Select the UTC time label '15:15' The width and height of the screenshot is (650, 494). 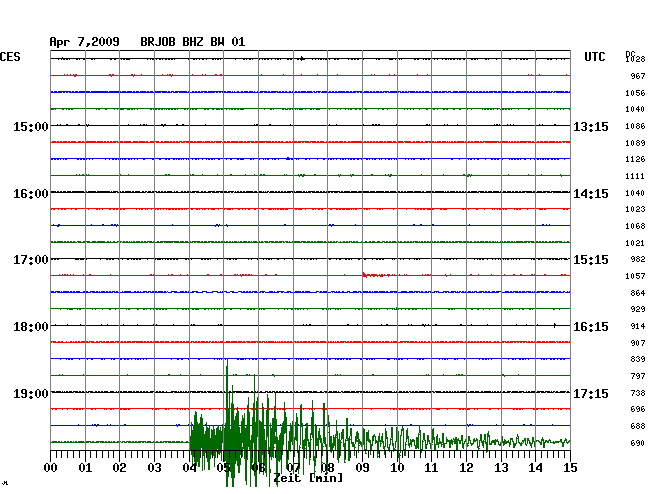[591, 260]
